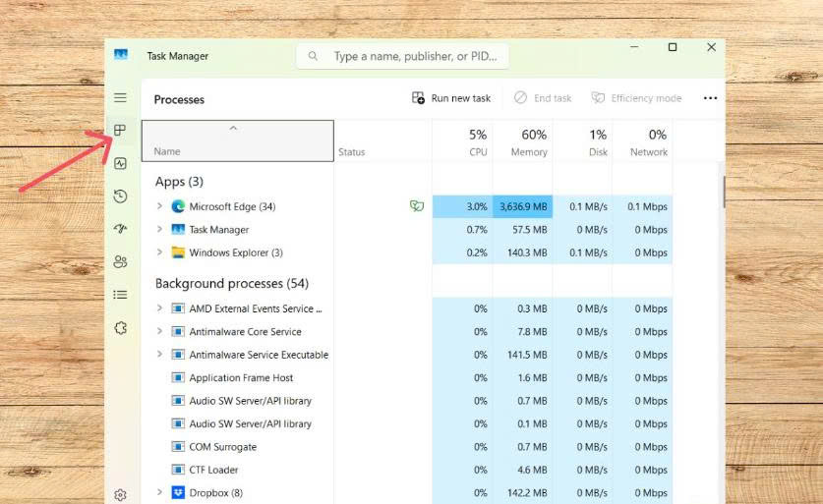Click the 7.8 MB memory value
Screen dimensions: 823x504
click(532, 332)
